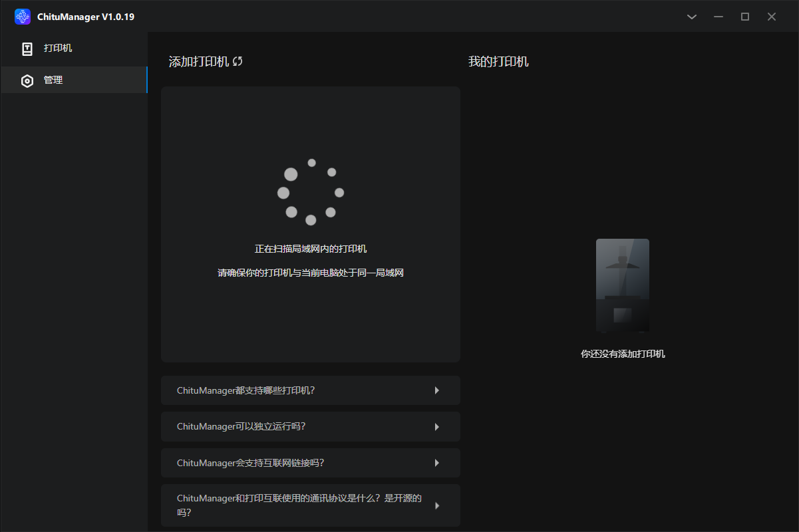Screen dimensions: 799x532
Task: Click the 请确保你的打印机 LAN hint text
Action: (311, 273)
